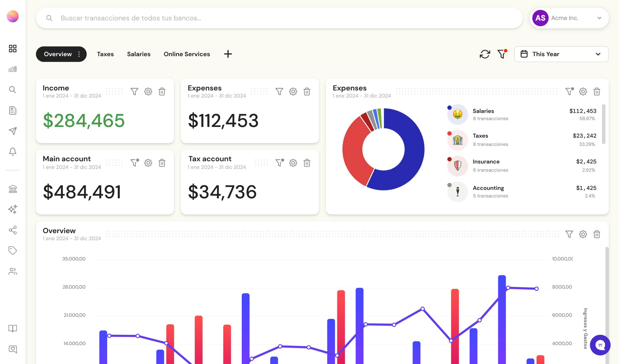Open transfers with the paper plane icon

13,131
